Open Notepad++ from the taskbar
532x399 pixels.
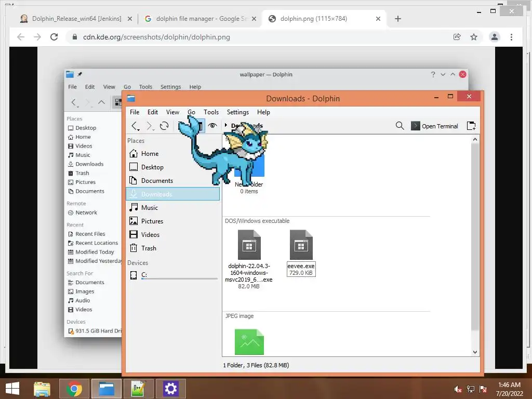(x=139, y=389)
